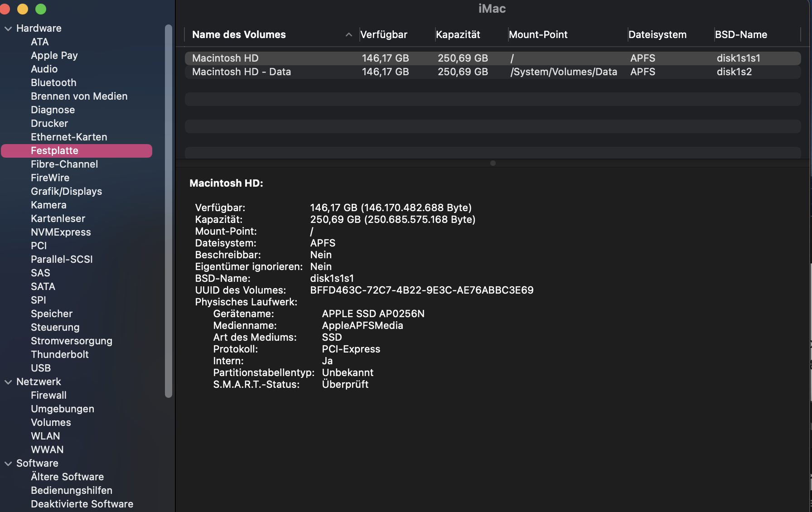
Task: Click the AppleAPFSMedia media name value
Action: pos(362,325)
